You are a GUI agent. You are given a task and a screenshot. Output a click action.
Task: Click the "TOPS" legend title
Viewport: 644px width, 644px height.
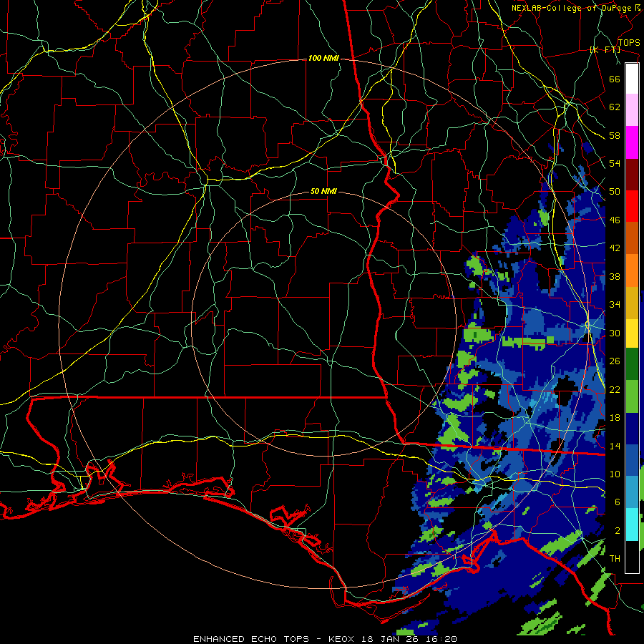629,43
